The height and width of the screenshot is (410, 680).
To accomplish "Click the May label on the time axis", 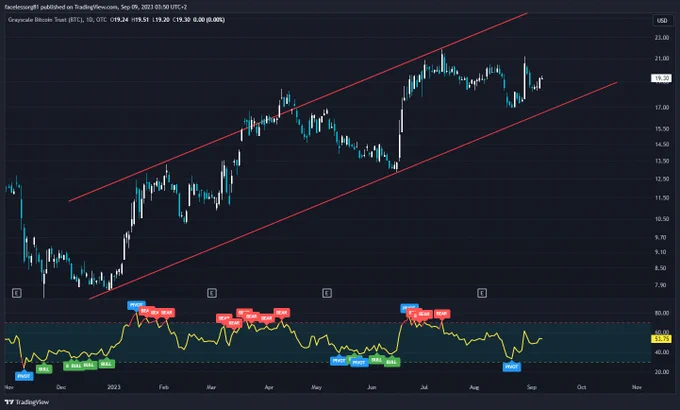I will [x=317, y=387].
